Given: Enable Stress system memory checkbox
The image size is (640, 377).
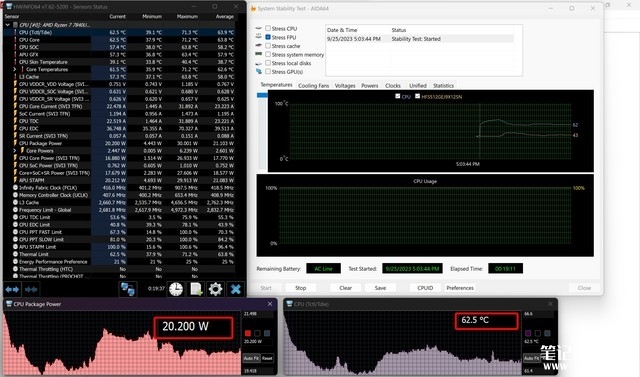Looking at the screenshot, I should coord(268,54).
